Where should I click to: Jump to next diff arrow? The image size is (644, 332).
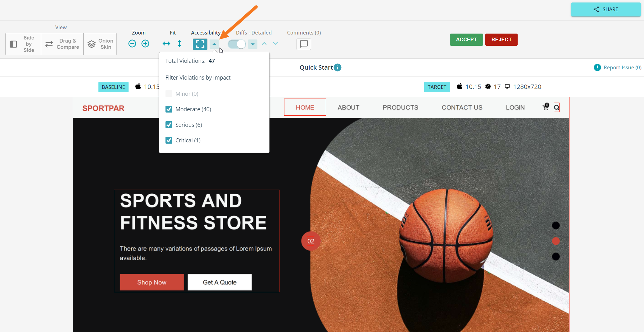coord(275,44)
